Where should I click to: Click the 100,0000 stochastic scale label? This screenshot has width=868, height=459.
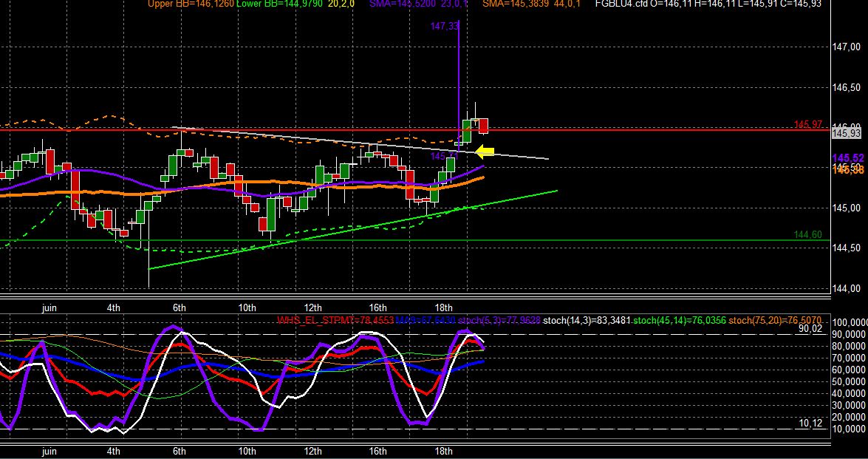849,322
